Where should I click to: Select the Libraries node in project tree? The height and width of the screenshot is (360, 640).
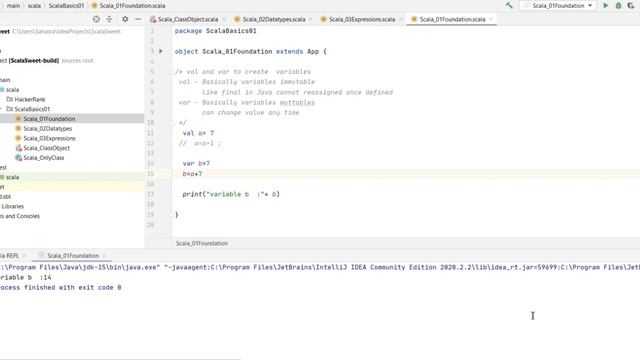click(12, 206)
